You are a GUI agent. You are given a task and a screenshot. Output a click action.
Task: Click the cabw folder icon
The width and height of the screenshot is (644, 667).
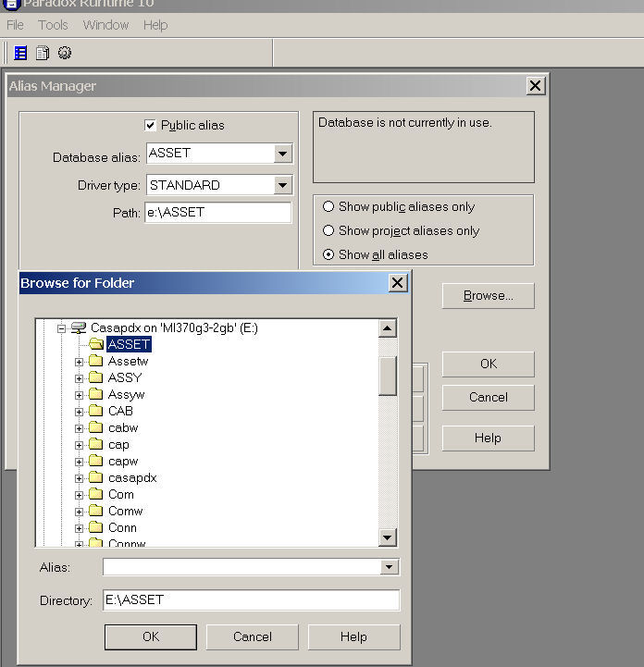(96, 427)
